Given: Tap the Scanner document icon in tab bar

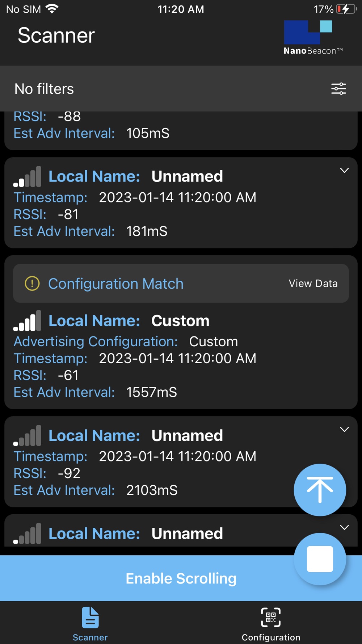Looking at the screenshot, I should point(90,617).
